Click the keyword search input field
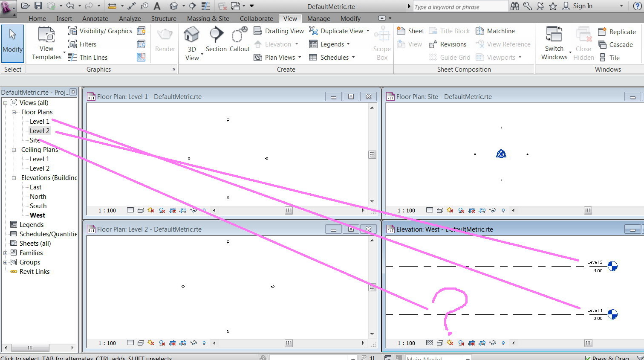The height and width of the screenshot is (360, 644). click(460, 6)
